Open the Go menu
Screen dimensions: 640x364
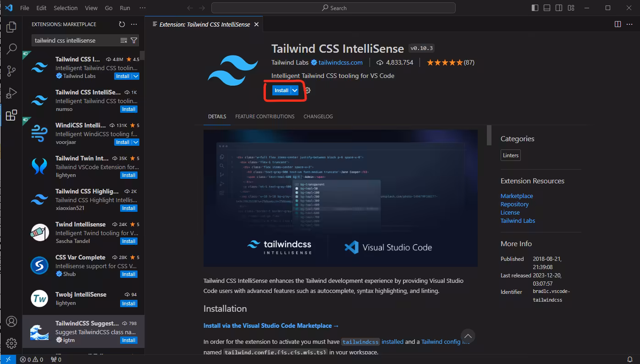coord(109,8)
